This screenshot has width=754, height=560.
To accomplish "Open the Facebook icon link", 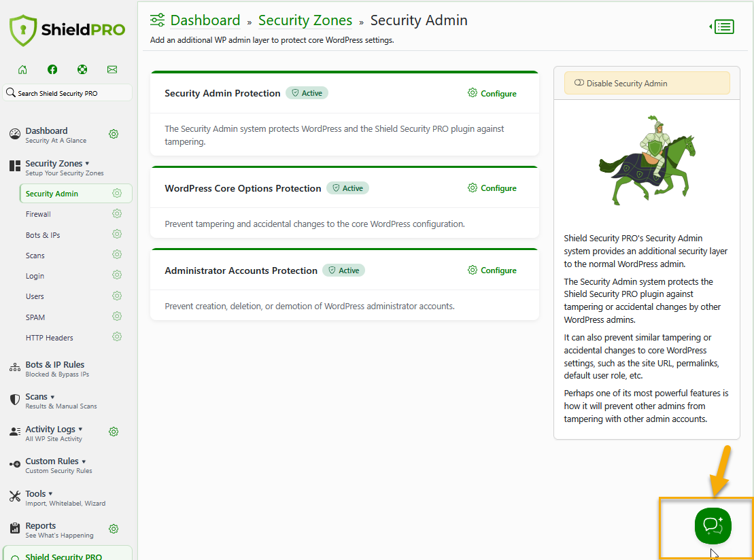I will click(52, 70).
